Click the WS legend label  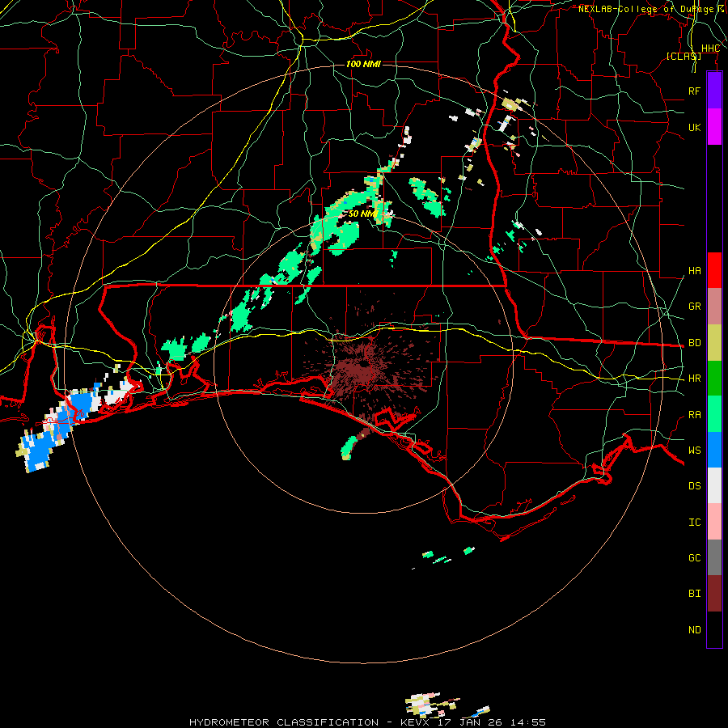click(x=694, y=450)
